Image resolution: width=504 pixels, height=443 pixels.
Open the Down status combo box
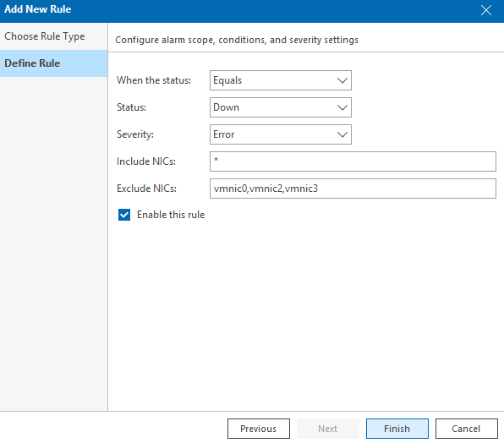point(280,107)
